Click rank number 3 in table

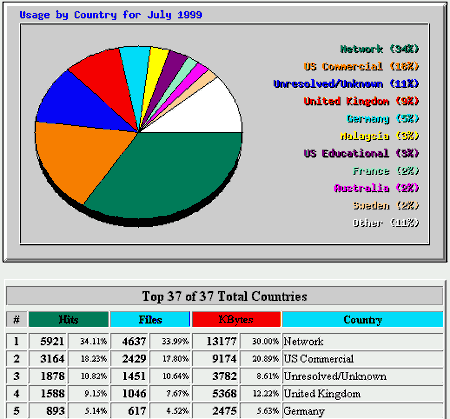click(x=16, y=376)
